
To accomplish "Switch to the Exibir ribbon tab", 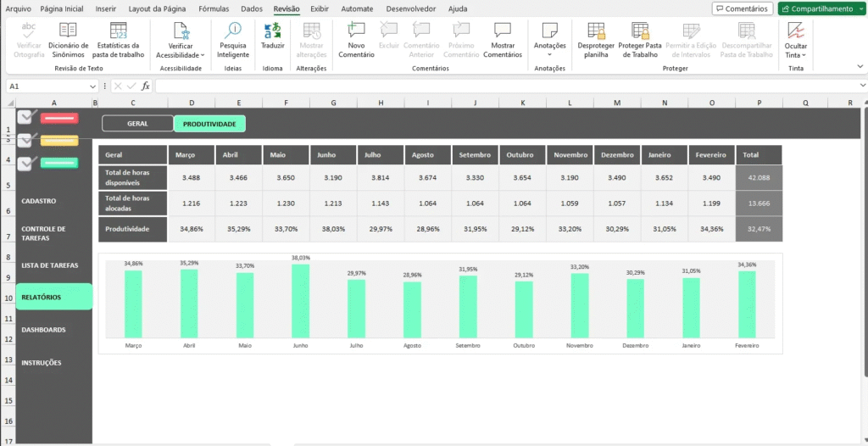I will 320,8.
